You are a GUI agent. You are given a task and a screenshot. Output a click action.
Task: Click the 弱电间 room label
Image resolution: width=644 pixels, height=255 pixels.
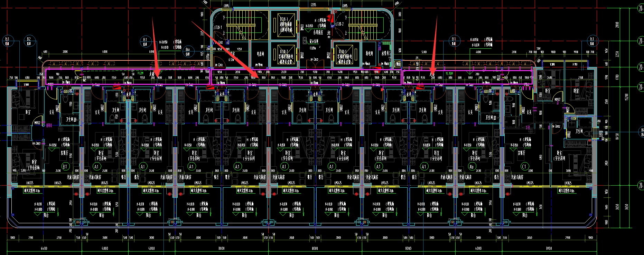369,53
